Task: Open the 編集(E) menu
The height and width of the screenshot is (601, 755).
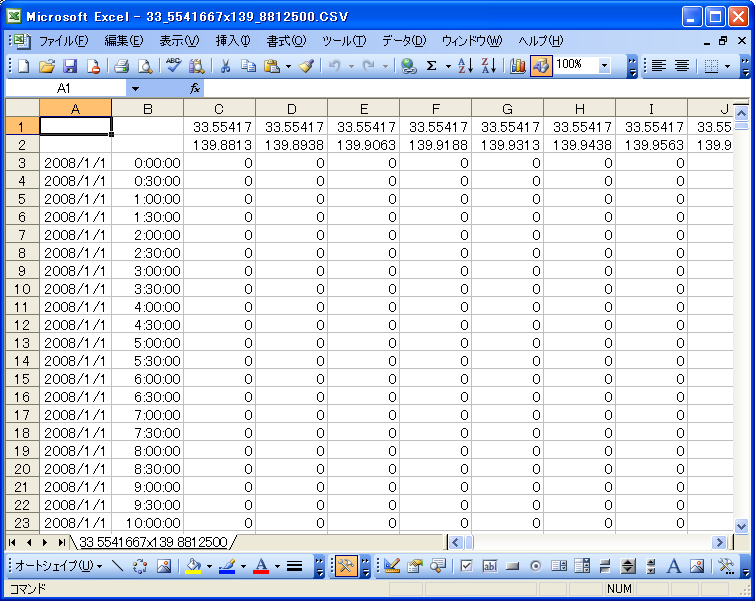Action: click(124, 41)
